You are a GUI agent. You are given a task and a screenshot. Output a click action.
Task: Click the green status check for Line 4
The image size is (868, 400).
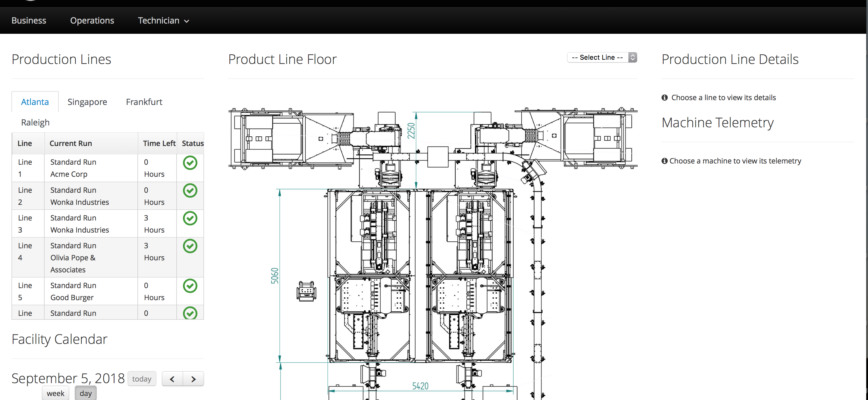point(190,246)
